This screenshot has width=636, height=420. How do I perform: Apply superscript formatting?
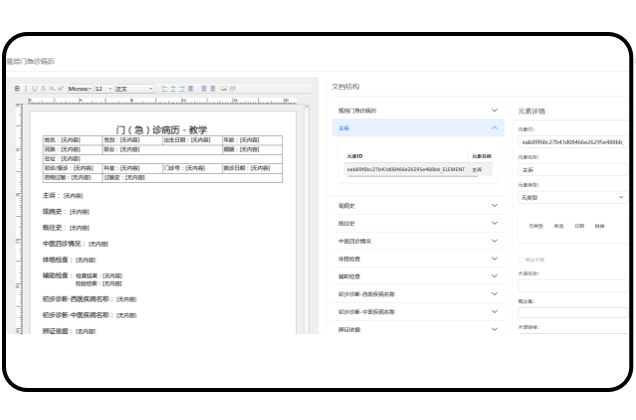60,88
